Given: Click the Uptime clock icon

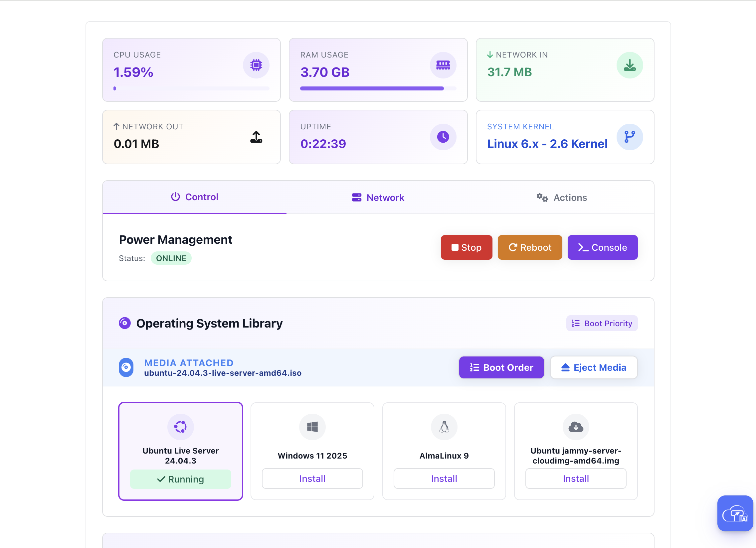Looking at the screenshot, I should 443,137.
